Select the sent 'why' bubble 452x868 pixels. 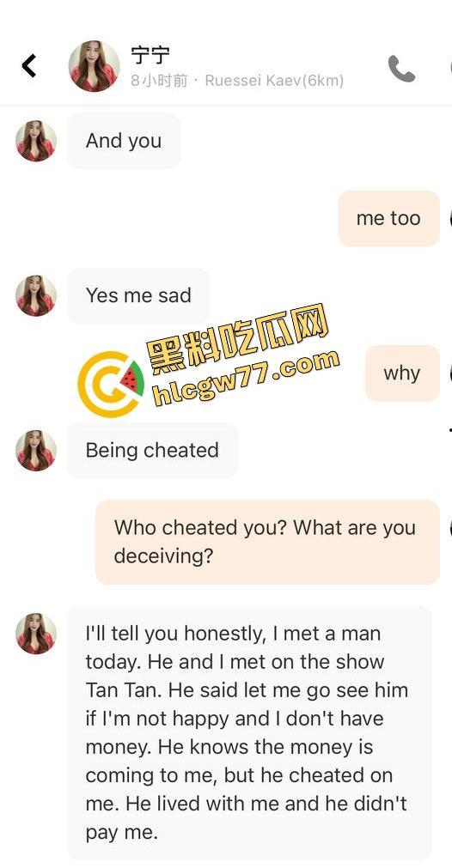tap(402, 373)
